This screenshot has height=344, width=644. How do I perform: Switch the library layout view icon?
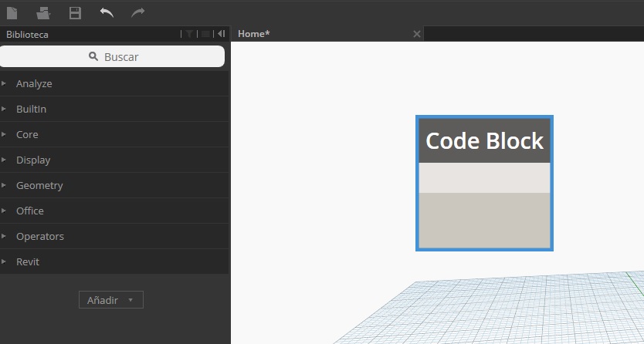point(205,34)
